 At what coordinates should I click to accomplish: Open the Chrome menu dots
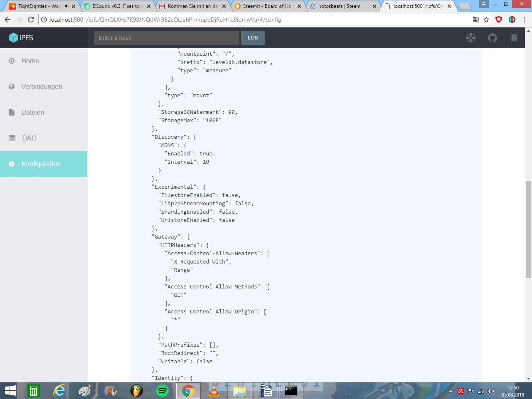(525, 20)
